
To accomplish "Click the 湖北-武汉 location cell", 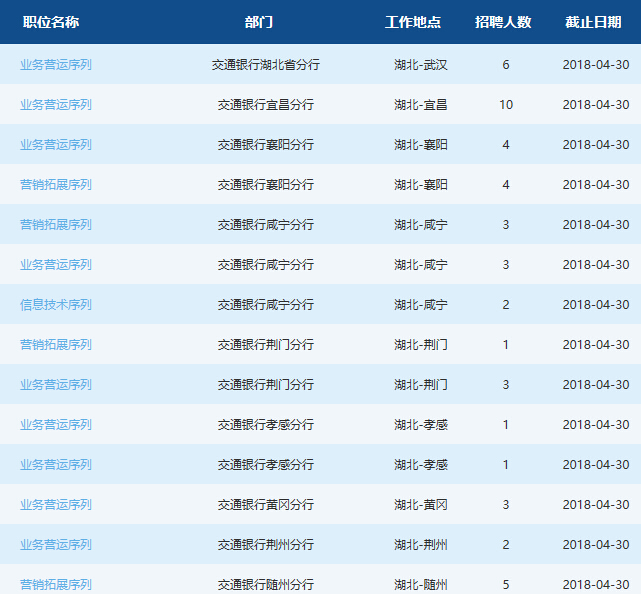I will point(421,65).
